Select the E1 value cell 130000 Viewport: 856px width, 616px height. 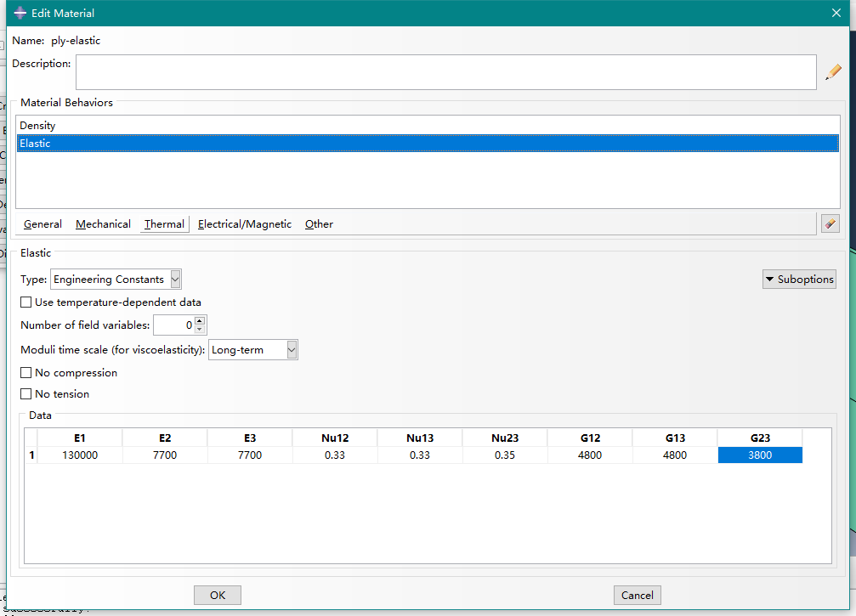80,455
